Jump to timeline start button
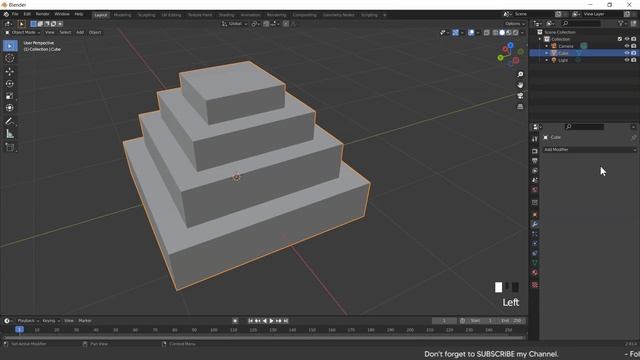 pos(250,321)
